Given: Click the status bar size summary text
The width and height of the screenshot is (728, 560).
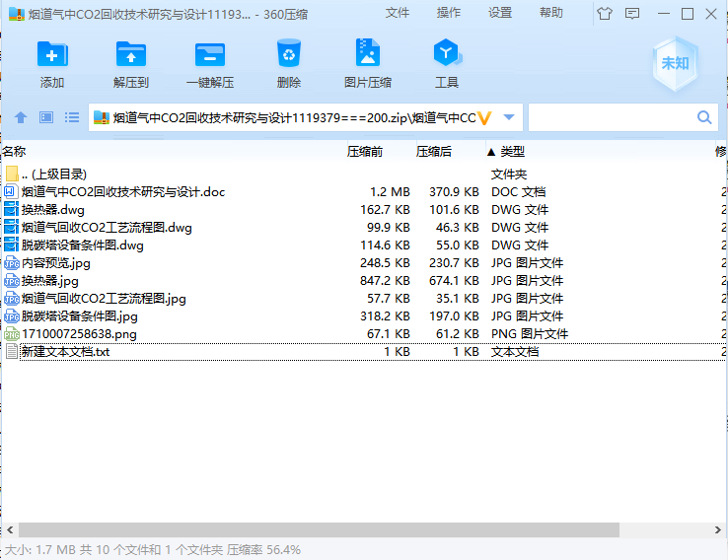Looking at the screenshot, I should pyautogui.click(x=153, y=550).
